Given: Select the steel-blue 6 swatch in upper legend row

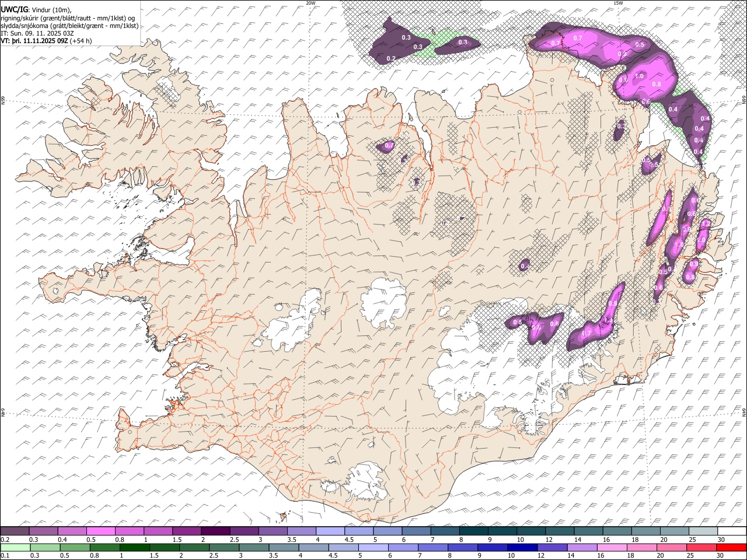Looking at the screenshot, I should pos(416,531).
